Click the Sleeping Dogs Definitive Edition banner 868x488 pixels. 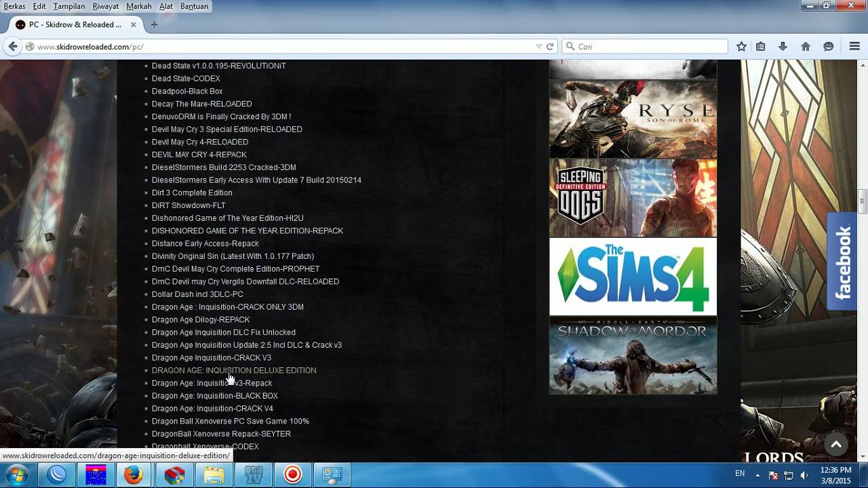[633, 198]
